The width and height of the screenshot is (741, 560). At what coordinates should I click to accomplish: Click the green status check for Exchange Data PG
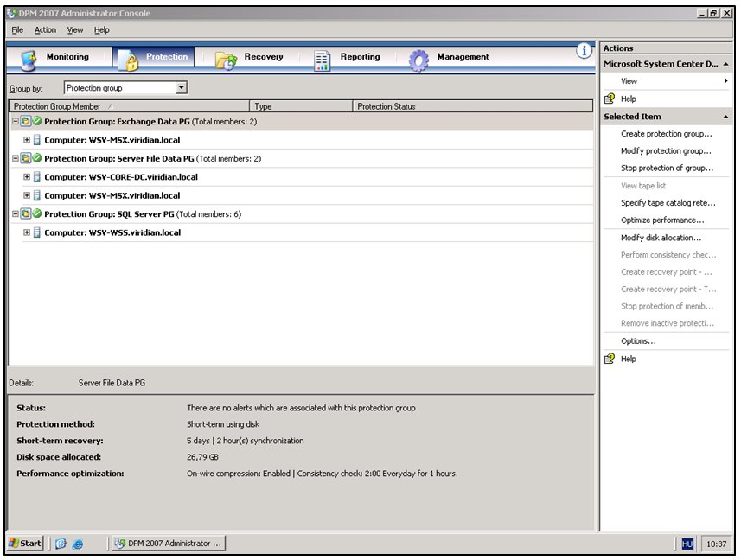pyautogui.click(x=37, y=121)
